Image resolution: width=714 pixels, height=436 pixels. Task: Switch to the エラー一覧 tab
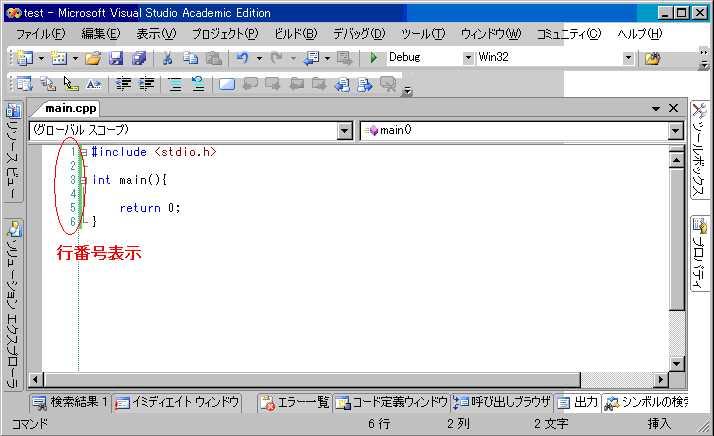coord(294,402)
